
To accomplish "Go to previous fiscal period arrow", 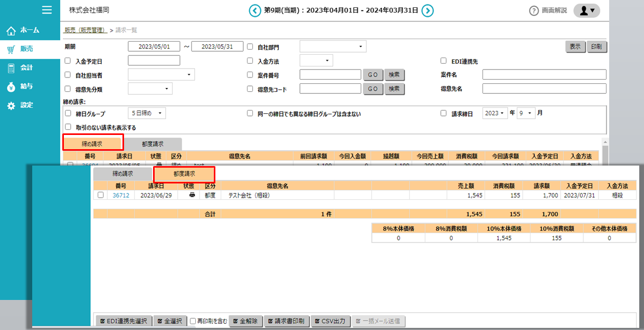I will pos(255,10).
